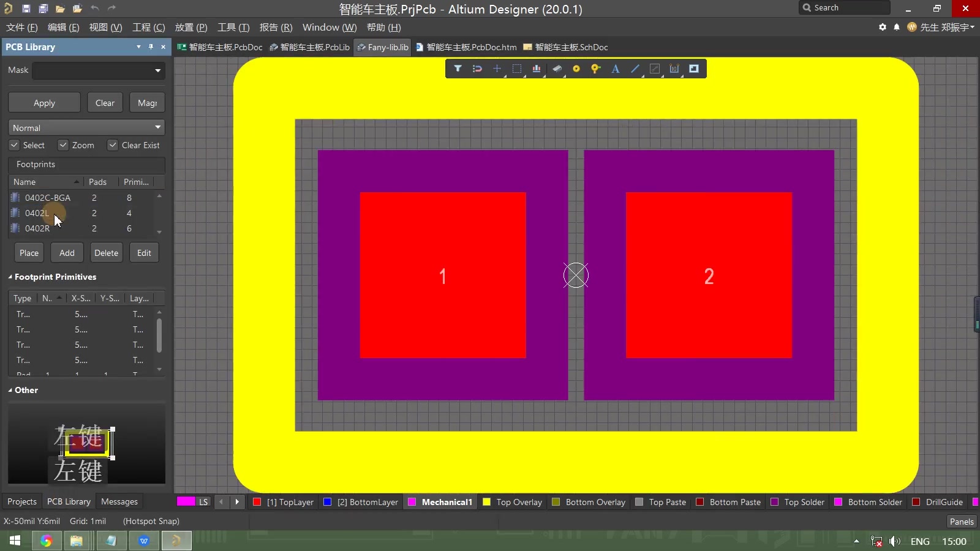
Task: Select the [1] TopLayer red swatch
Action: [257, 502]
